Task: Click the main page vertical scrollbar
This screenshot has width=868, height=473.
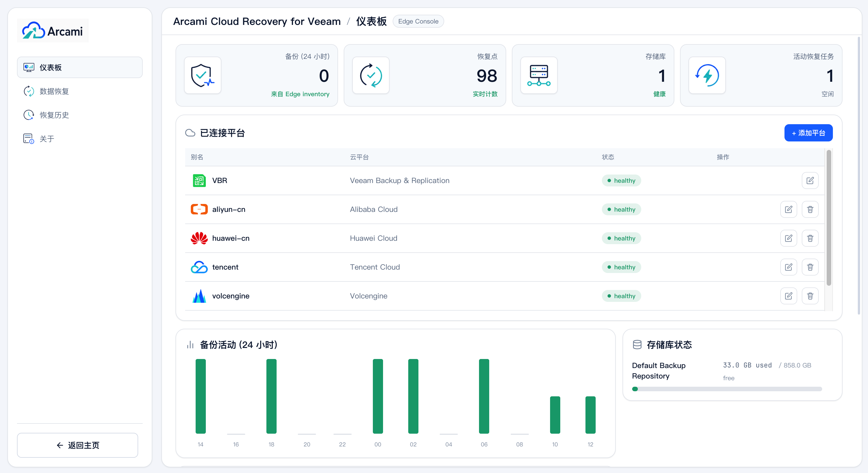Action: pyautogui.click(x=859, y=175)
